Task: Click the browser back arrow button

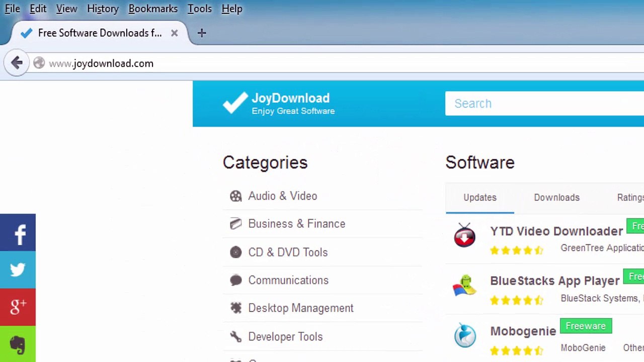Action: 17,63
